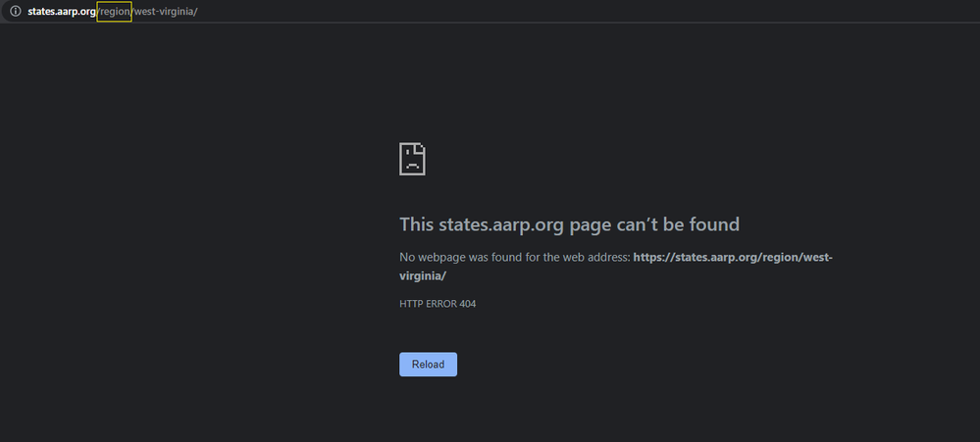Screen dimensions: 980x442
Task: Click "west-virginia" in the address bar
Action: tap(165, 11)
